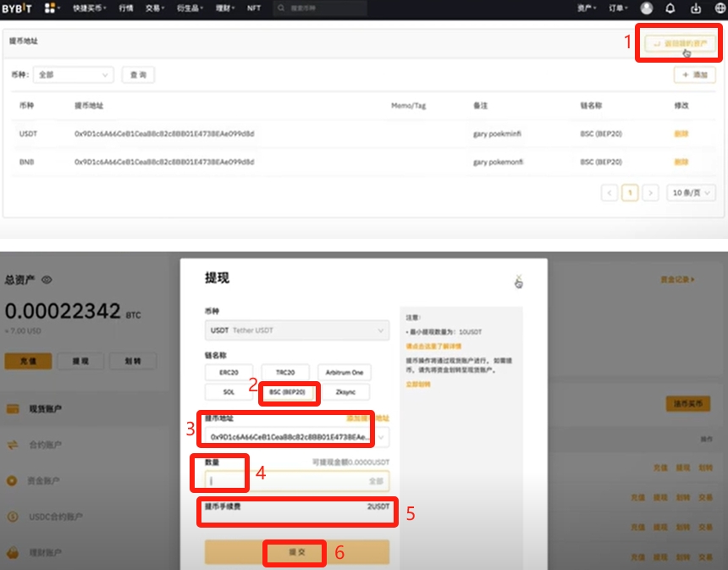The image size is (728, 570).
Task: Go to previous page arrow in pagination
Action: [609, 193]
